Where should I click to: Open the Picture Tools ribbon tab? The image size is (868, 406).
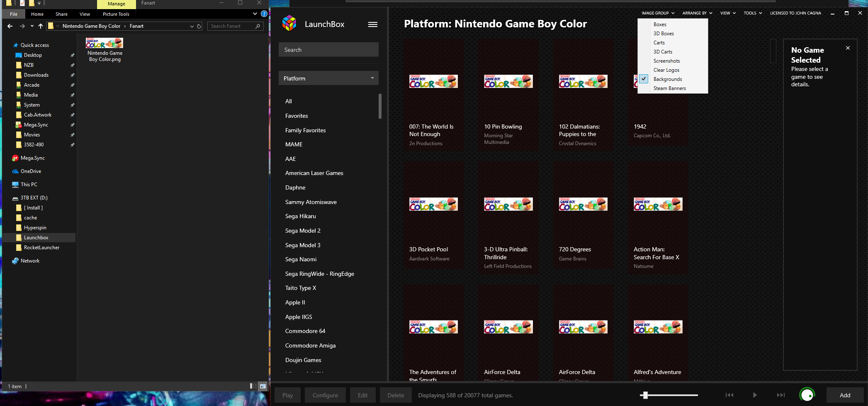[x=116, y=14]
